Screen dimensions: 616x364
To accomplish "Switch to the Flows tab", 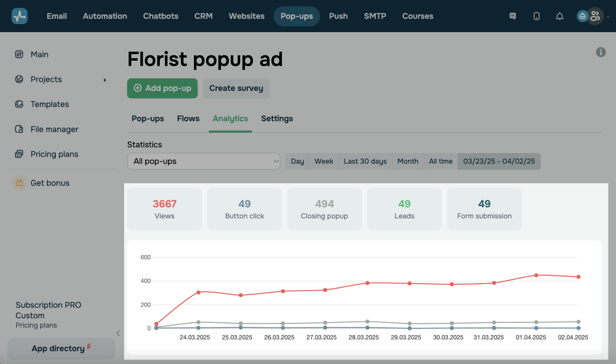I will pyautogui.click(x=188, y=118).
